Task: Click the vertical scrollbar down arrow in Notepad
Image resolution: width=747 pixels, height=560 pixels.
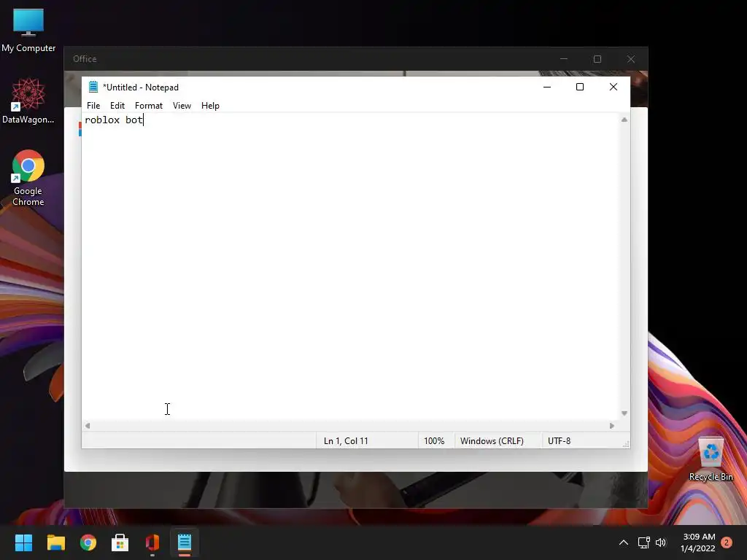Action: pyautogui.click(x=624, y=413)
